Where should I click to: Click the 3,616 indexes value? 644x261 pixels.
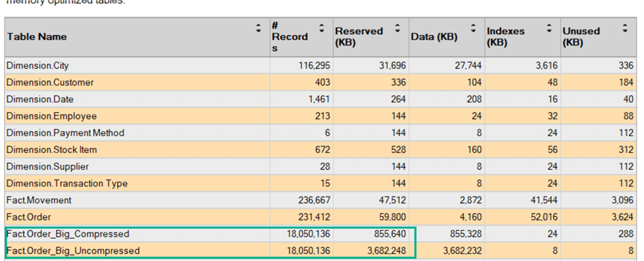click(547, 66)
